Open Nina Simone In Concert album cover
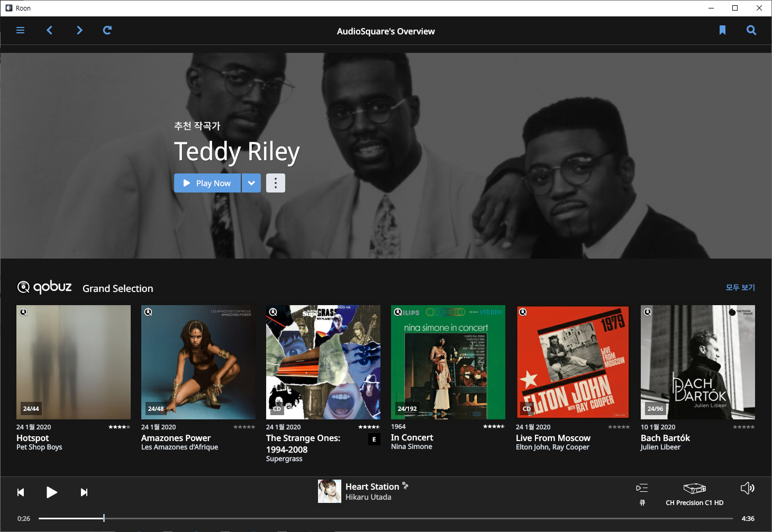The image size is (772, 532). [x=448, y=362]
